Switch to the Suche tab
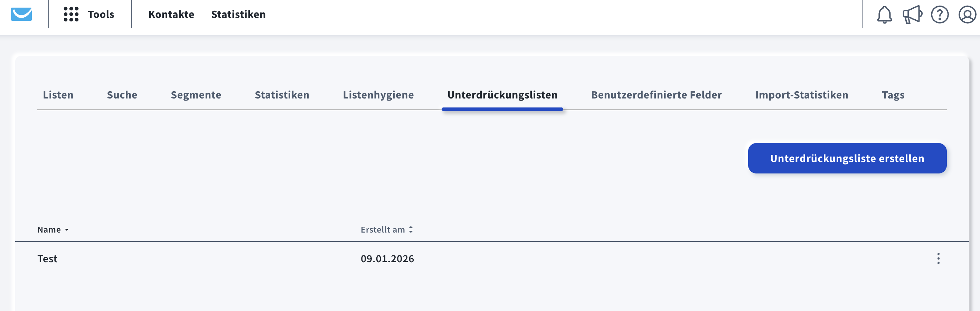This screenshot has height=311, width=980. [x=122, y=95]
